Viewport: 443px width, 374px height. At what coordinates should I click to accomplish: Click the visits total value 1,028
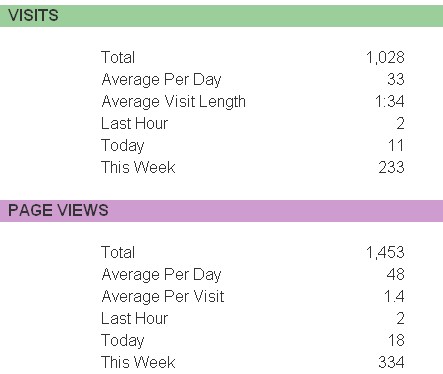[385, 57]
